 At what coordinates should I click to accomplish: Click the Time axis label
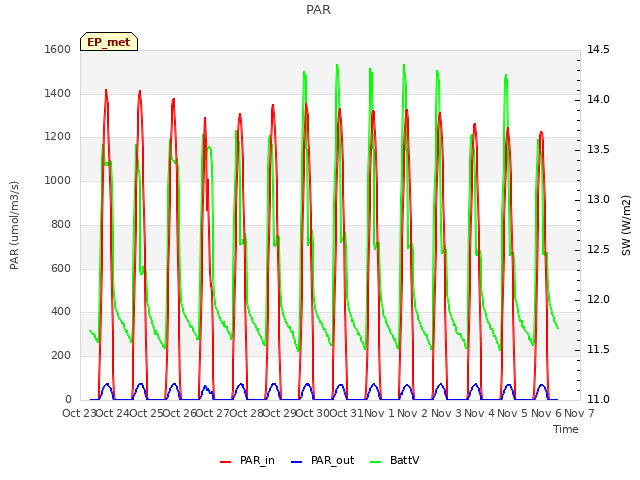pos(566,429)
